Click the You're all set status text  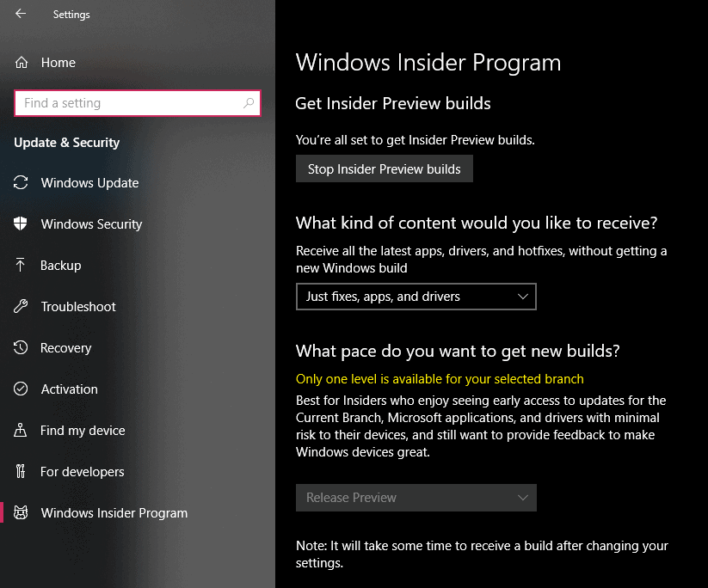(415, 140)
